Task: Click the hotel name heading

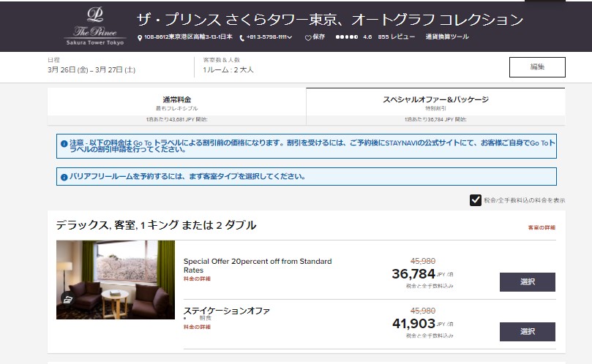Action: [329, 19]
